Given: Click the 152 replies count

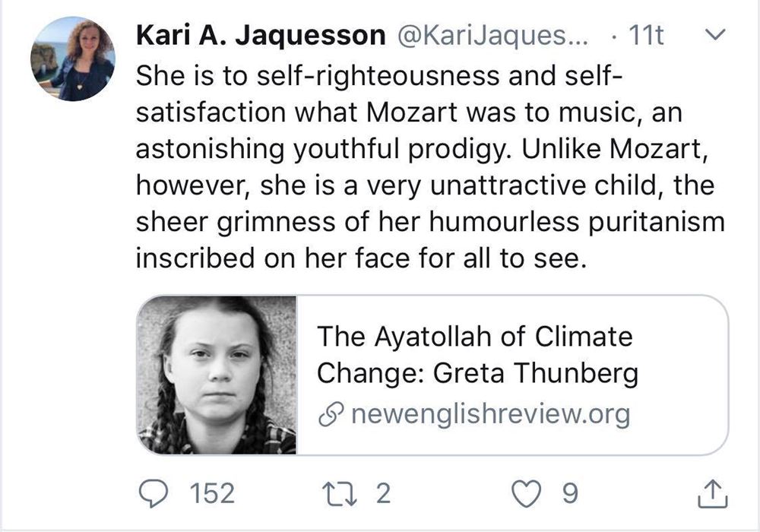Looking at the screenshot, I should click(211, 494).
